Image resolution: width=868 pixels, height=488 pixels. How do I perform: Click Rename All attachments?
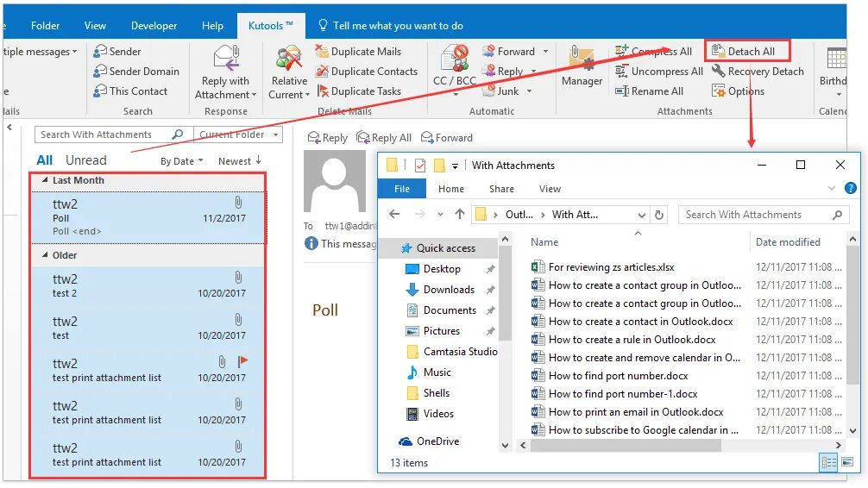(650, 91)
